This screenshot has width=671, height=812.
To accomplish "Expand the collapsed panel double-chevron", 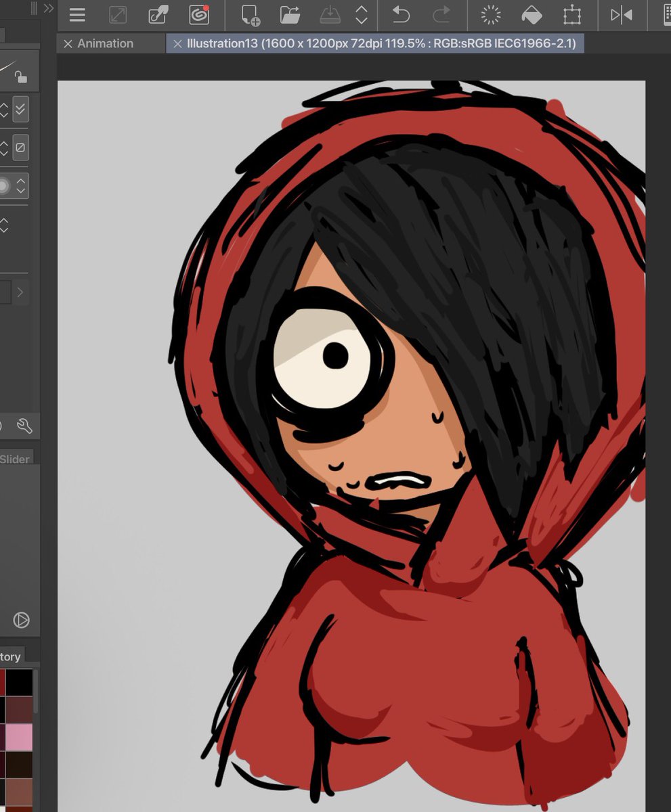I will point(48,8).
